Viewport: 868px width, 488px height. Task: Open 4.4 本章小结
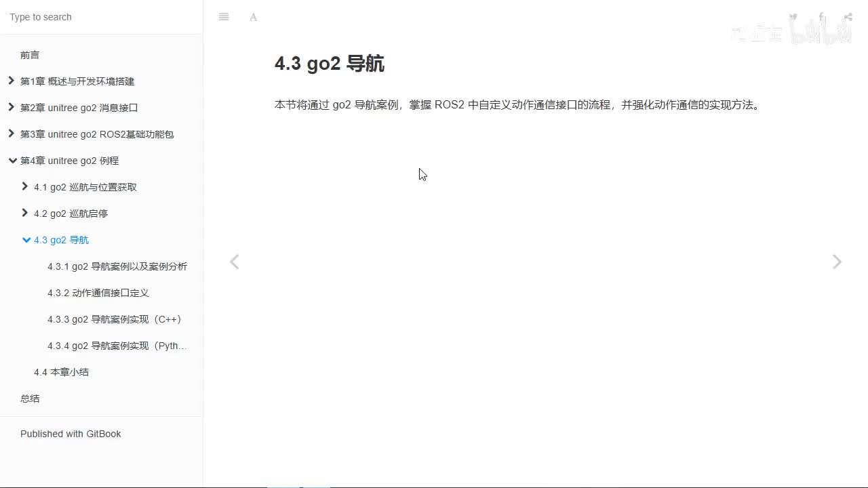[61, 372]
